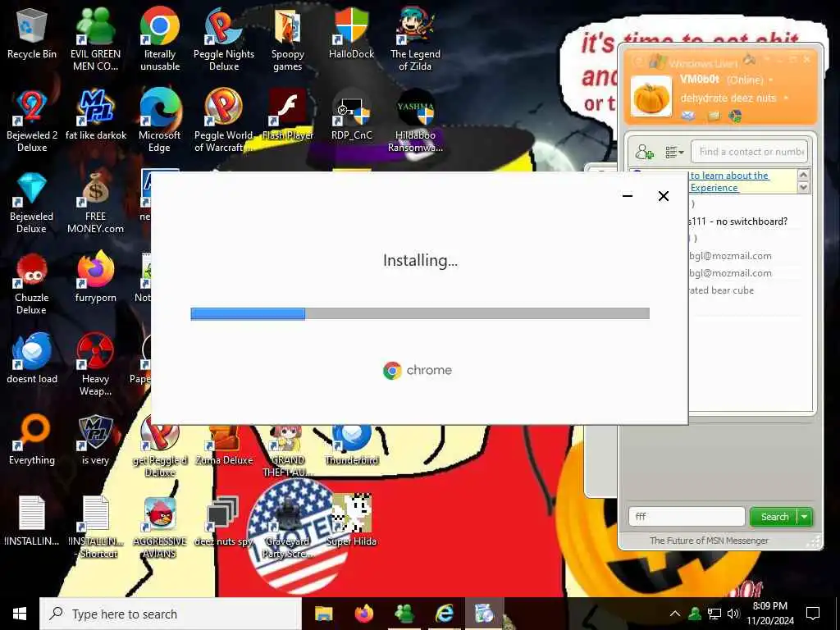
Task: Switch to the installer taskbar button
Action: [x=485, y=614]
